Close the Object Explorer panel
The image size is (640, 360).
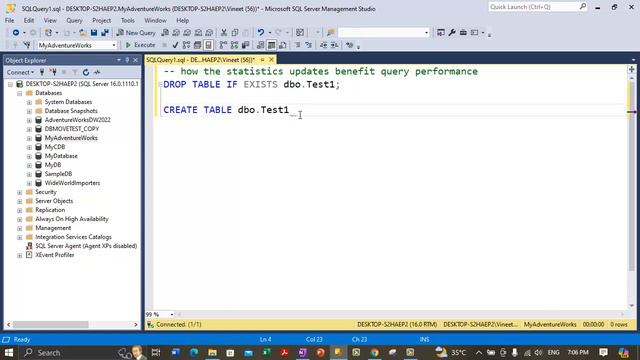click(x=136, y=60)
